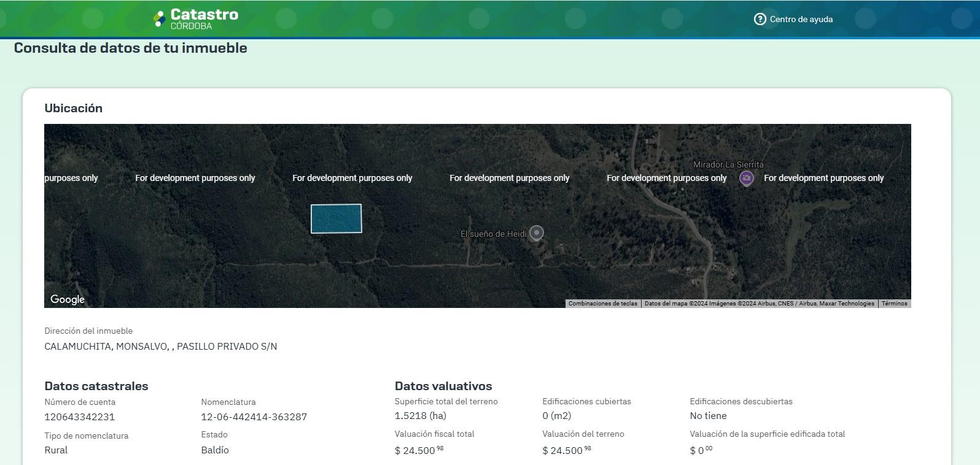Click the Ubicación section heading
Image resolution: width=980 pixels, height=465 pixels.
point(74,109)
